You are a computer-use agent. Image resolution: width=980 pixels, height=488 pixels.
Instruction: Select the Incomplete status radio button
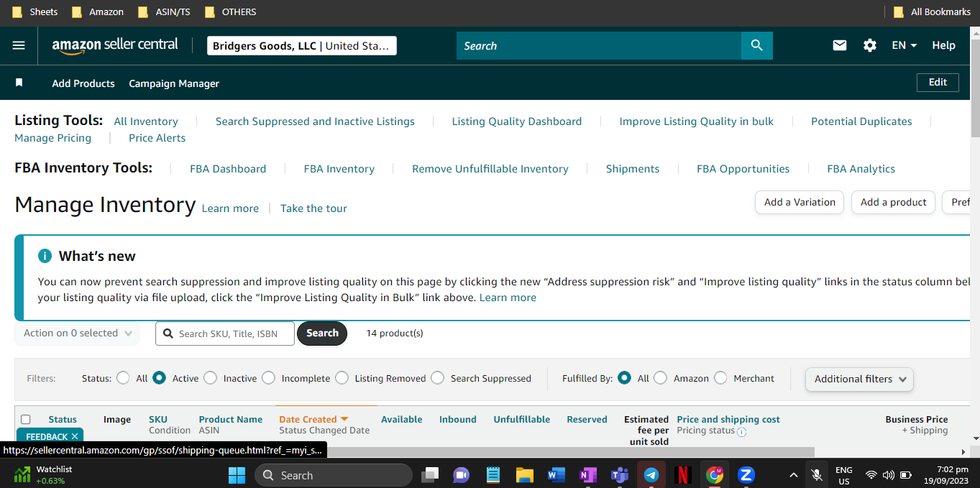[x=268, y=378]
